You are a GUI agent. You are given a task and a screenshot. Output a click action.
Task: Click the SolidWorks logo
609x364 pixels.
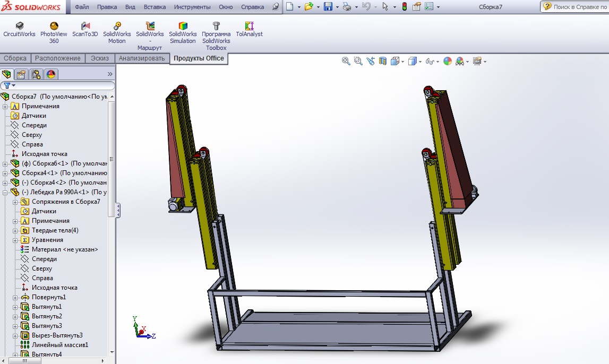coord(31,6)
